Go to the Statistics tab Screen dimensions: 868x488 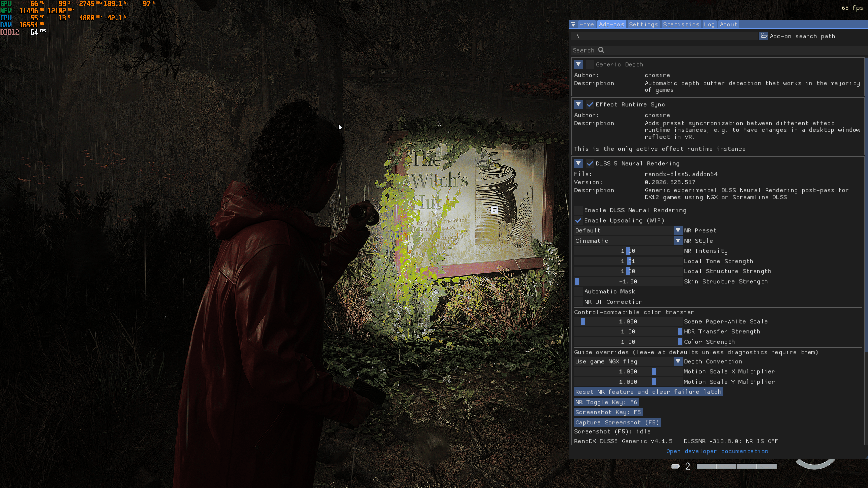(681, 24)
